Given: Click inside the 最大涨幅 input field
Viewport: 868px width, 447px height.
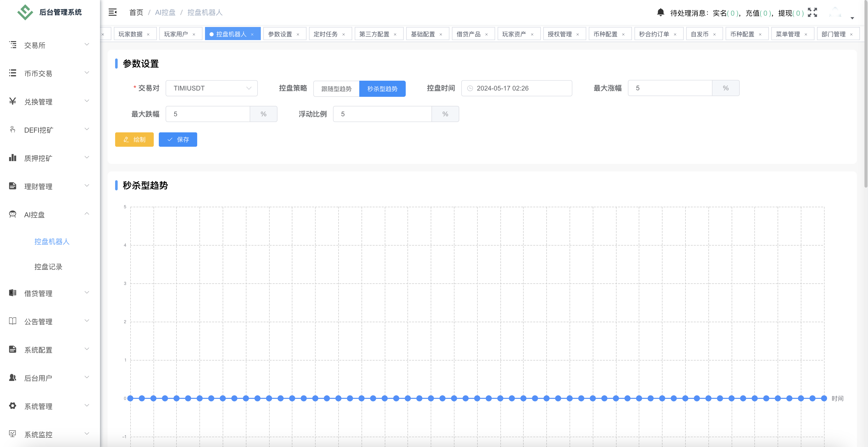Looking at the screenshot, I should click(x=670, y=88).
